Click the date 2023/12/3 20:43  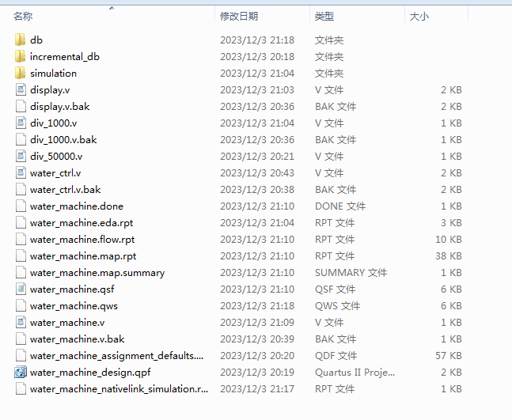pyautogui.click(x=257, y=173)
